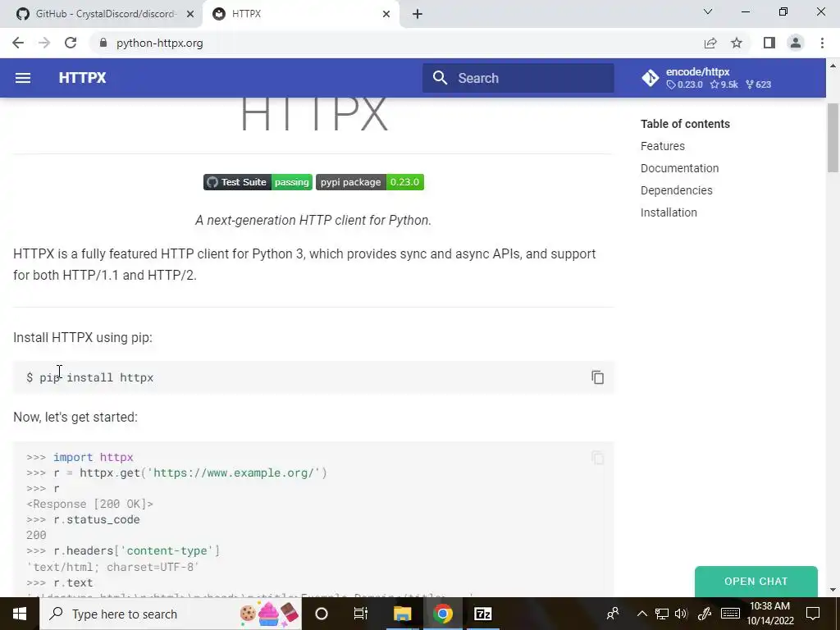Open the People icon in system tray

pyautogui.click(x=613, y=614)
